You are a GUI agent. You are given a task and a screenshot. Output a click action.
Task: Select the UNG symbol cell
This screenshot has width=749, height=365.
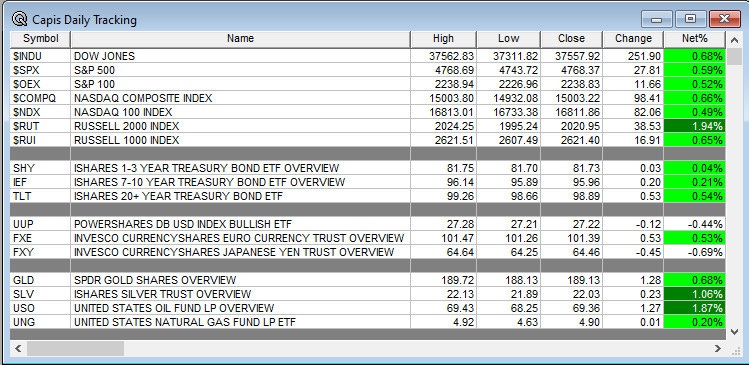pyautogui.click(x=41, y=322)
